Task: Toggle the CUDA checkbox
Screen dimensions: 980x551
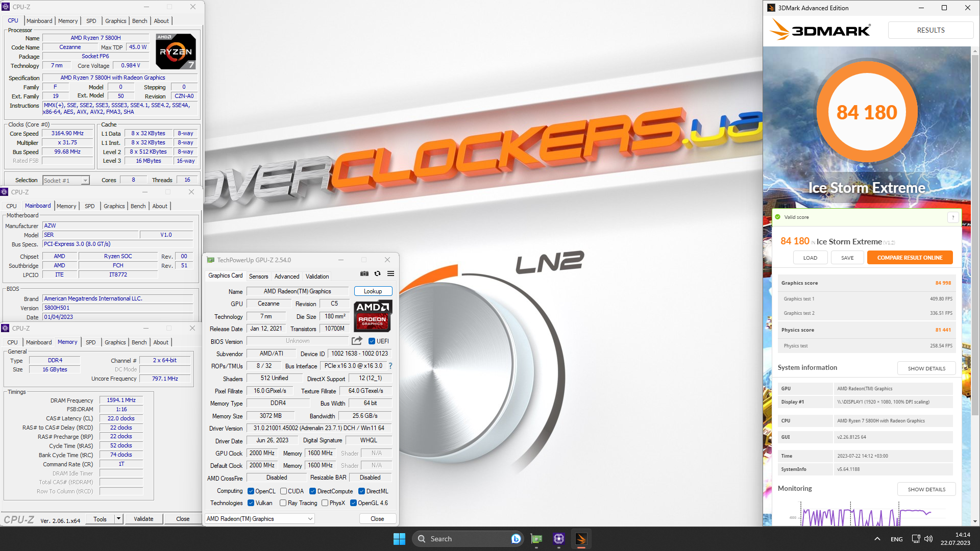Action: (283, 491)
